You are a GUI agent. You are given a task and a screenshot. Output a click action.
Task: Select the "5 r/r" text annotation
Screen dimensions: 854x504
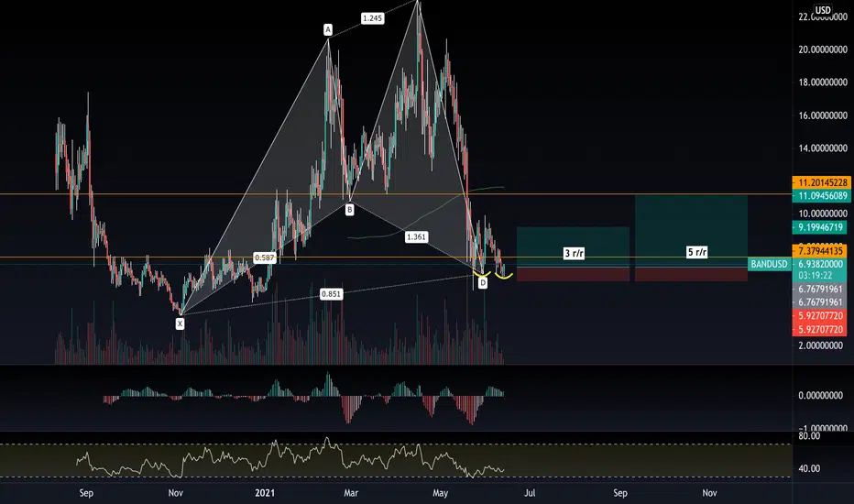697,252
